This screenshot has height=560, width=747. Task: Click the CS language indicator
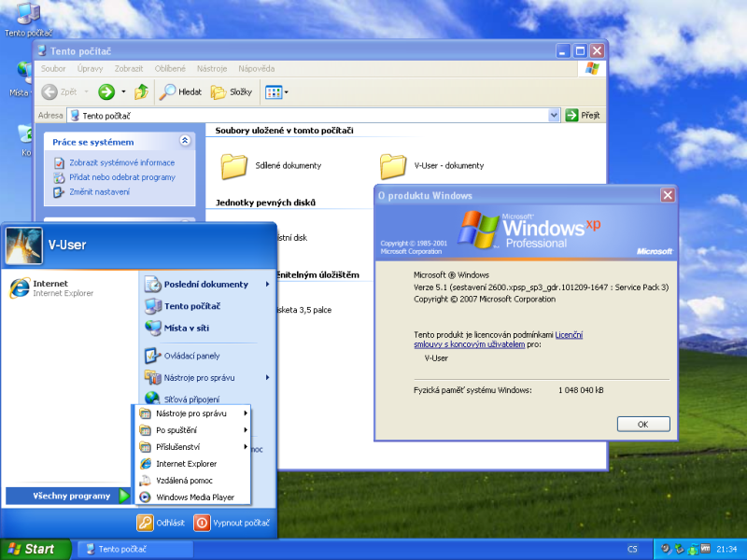632,549
